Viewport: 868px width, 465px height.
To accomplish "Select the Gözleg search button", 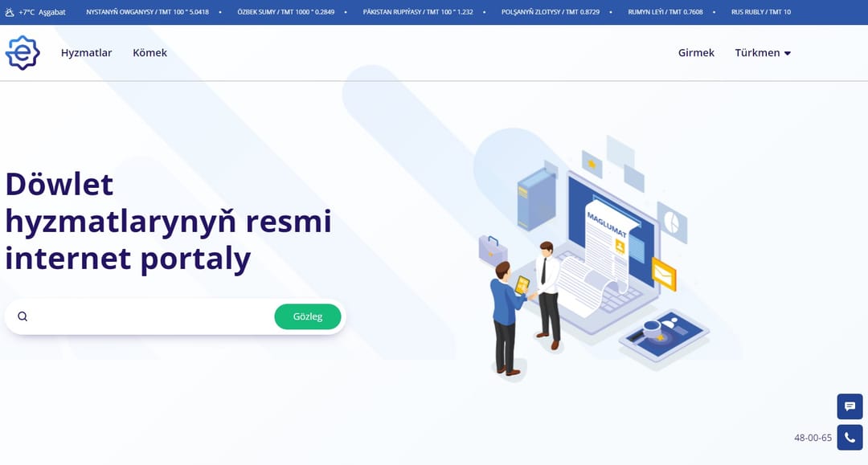I will click(308, 316).
